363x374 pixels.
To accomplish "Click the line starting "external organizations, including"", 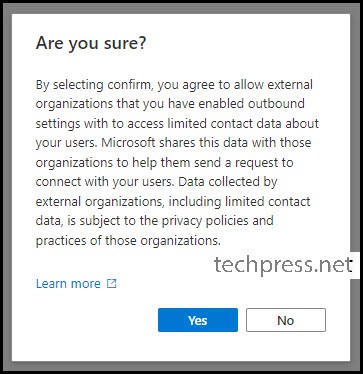I will [x=173, y=202].
